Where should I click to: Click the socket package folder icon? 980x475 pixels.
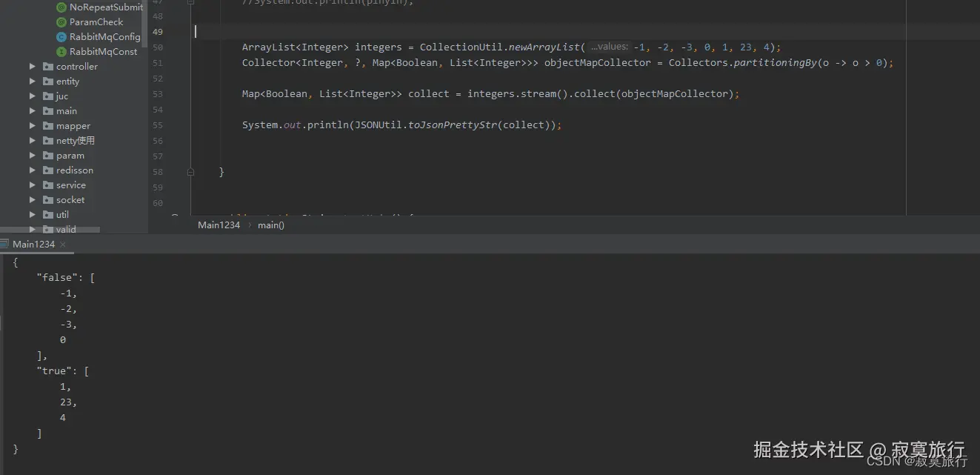pos(47,200)
